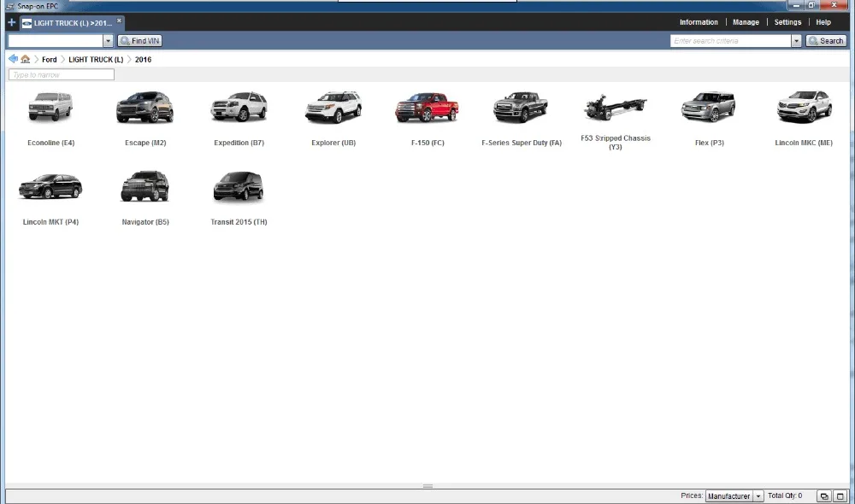Image resolution: width=855 pixels, height=504 pixels.
Task: Click the 'Navigator (B5)' label
Action: pyautogui.click(x=145, y=222)
